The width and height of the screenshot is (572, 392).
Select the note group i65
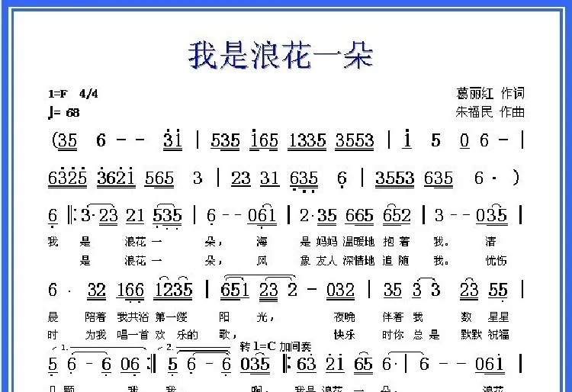coord(264,140)
